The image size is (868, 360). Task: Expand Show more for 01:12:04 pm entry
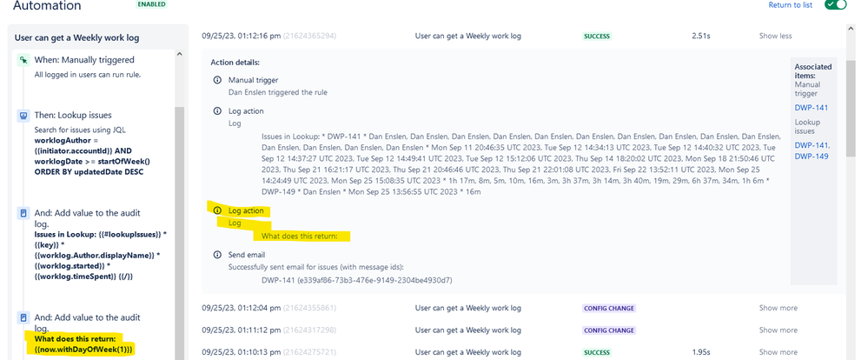tap(778, 308)
